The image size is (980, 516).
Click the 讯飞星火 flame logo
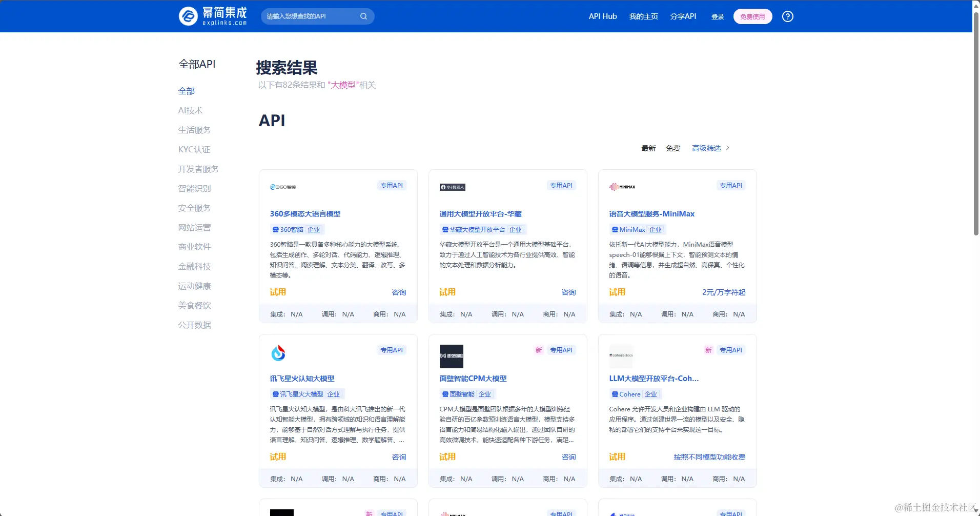(x=278, y=353)
